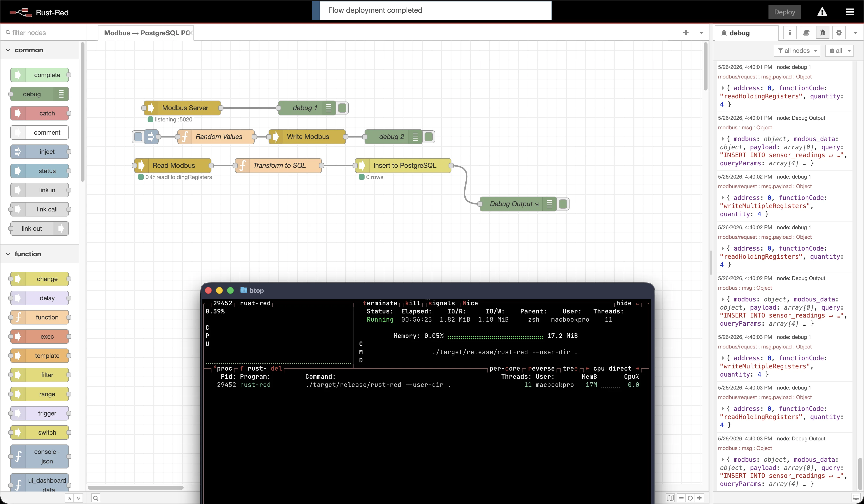864x504 pixels.
Task: Select the Random Values function node
Action: pyautogui.click(x=216, y=137)
